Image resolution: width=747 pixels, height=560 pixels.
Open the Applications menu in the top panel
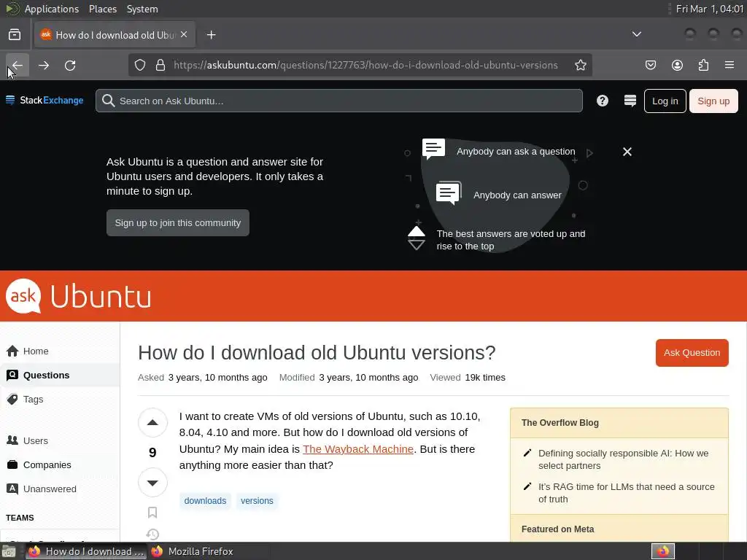click(52, 9)
